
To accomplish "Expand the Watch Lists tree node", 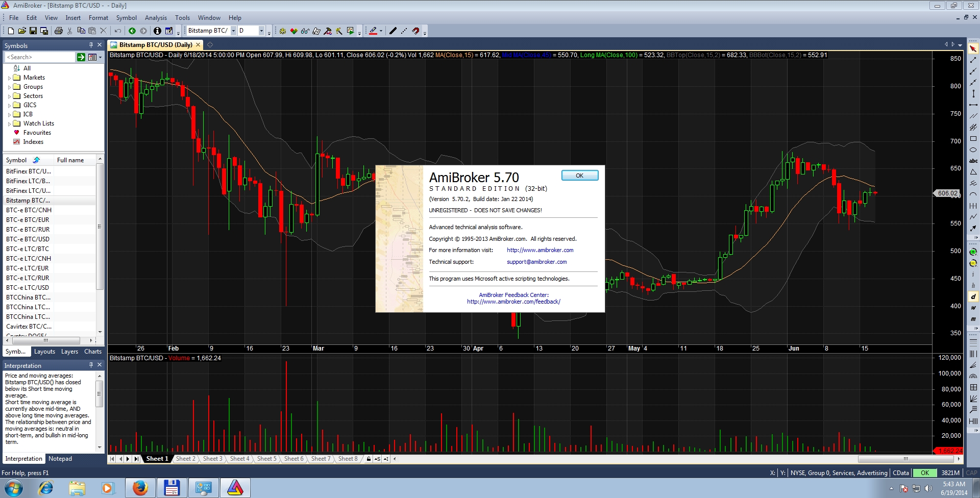I will pos(9,124).
